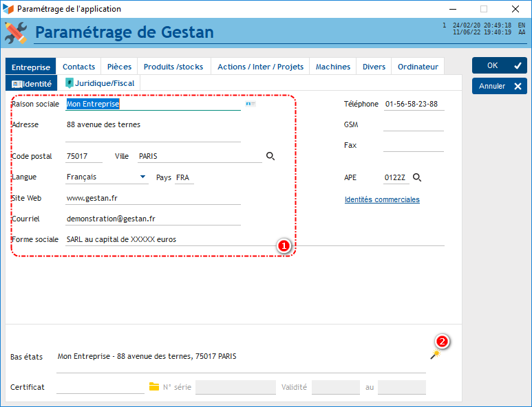Image resolution: width=532 pixels, height=407 pixels.
Task: Click the magic wand beside Bas états
Action: pyautogui.click(x=434, y=355)
